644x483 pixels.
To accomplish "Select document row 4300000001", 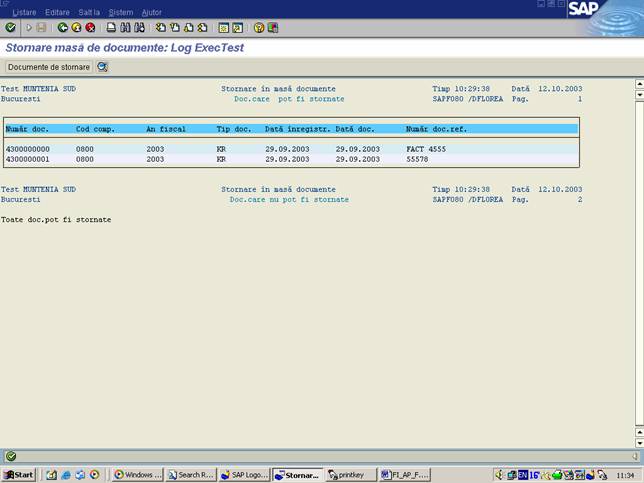I will (27, 159).
